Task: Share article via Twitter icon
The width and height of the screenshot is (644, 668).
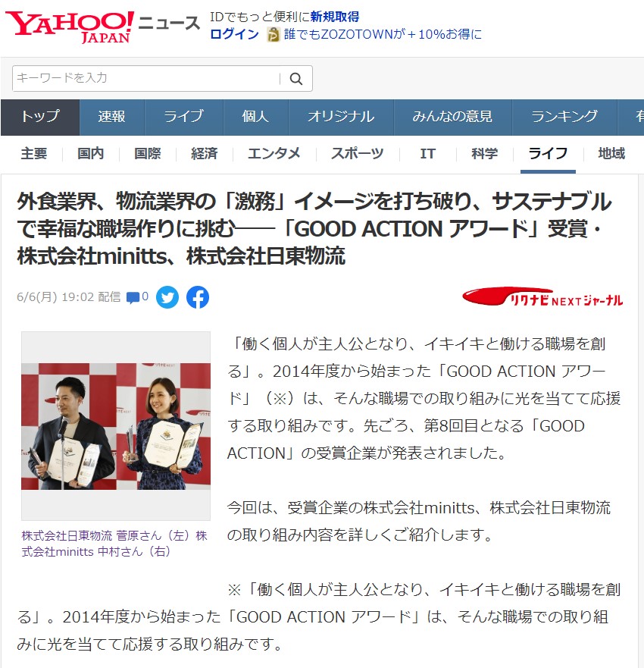Action: tap(167, 297)
